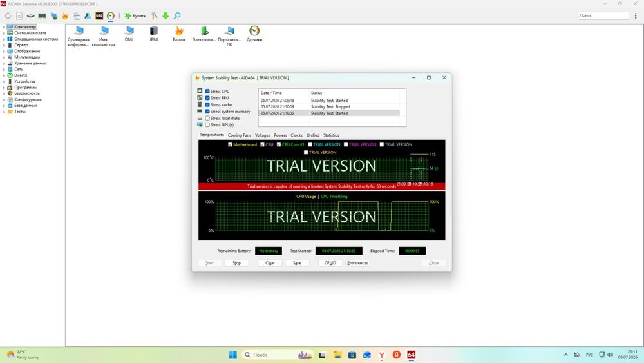Click the Save button
The height and width of the screenshot is (363, 644).
tap(297, 263)
